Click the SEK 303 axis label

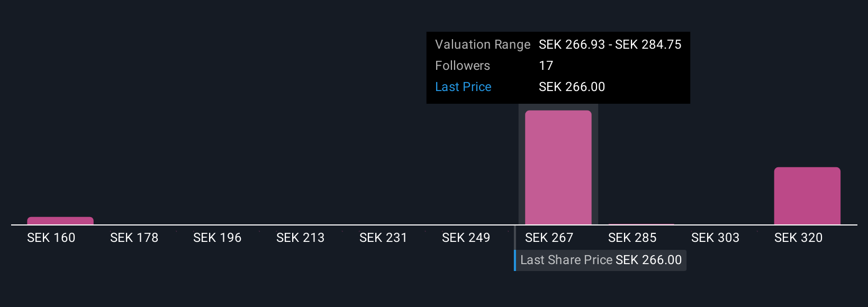pos(716,238)
